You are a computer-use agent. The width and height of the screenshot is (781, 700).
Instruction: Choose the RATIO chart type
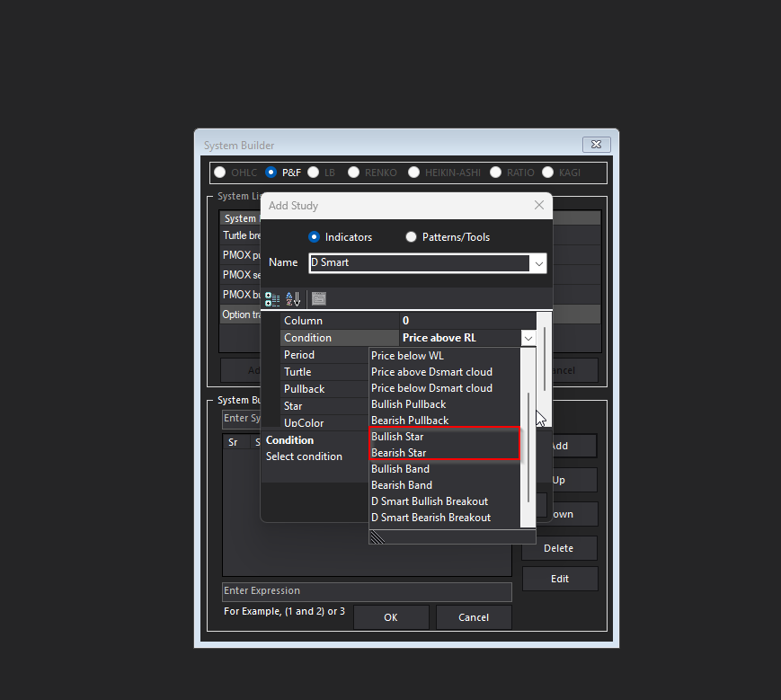[495, 173]
